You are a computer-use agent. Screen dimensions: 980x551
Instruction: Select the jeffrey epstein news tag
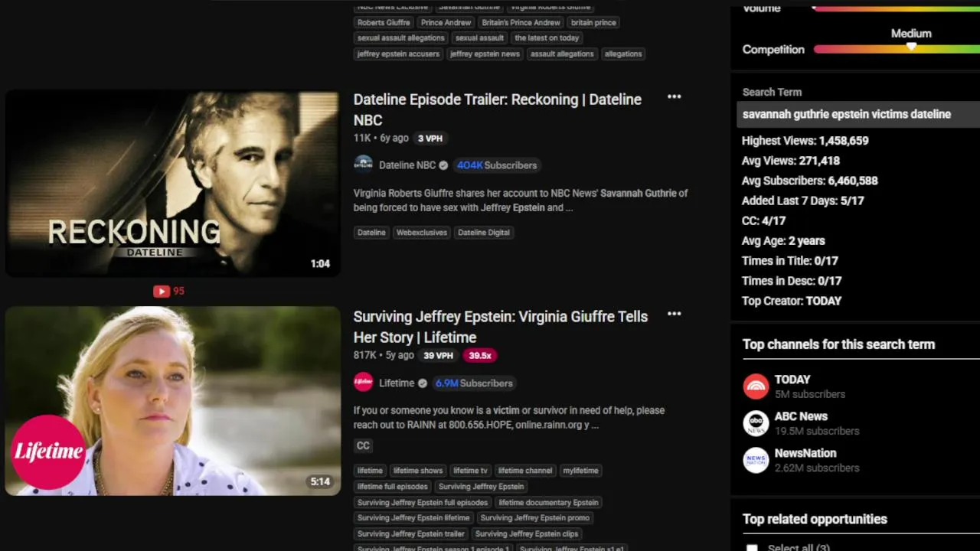pyautogui.click(x=485, y=54)
